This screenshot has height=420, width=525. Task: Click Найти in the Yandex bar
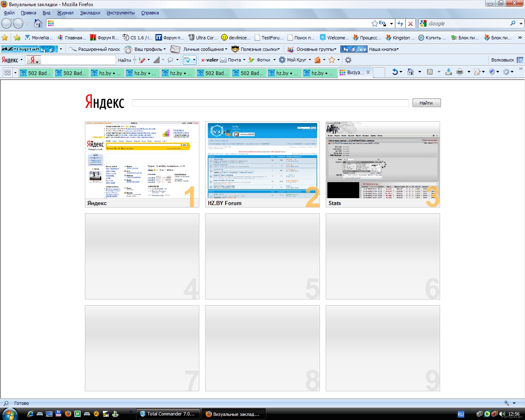coord(124,60)
